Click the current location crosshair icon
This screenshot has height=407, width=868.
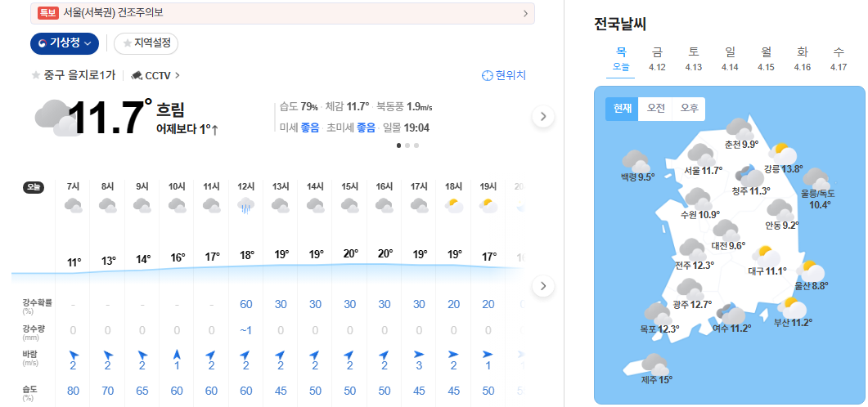pyautogui.click(x=488, y=75)
